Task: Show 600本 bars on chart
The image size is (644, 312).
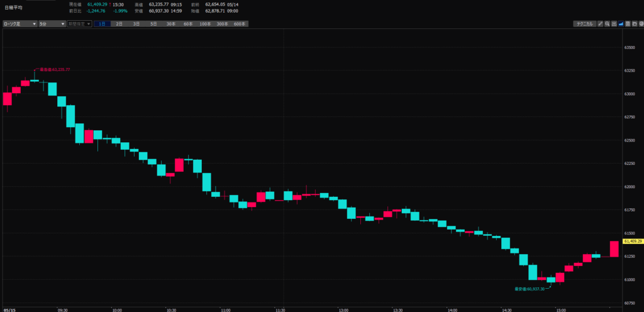Action: (x=240, y=24)
